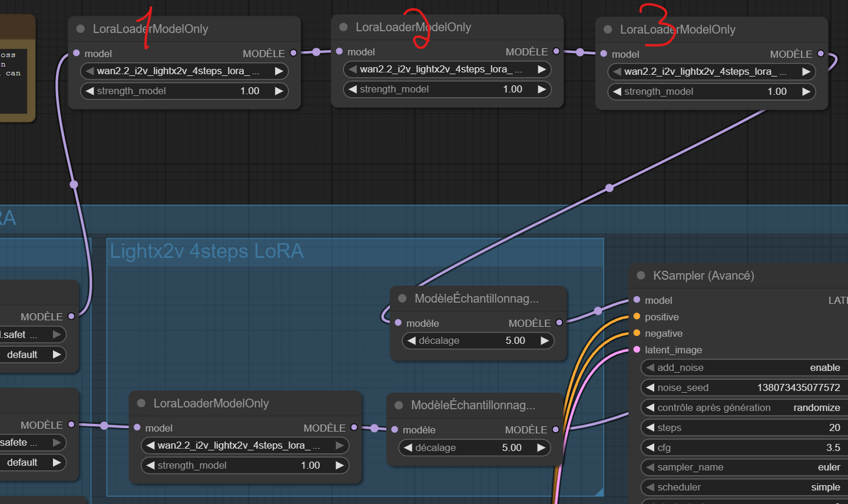The width and height of the screenshot is (848, 504).
Task: Click the noise_seed value field
Action: point(742,387)
